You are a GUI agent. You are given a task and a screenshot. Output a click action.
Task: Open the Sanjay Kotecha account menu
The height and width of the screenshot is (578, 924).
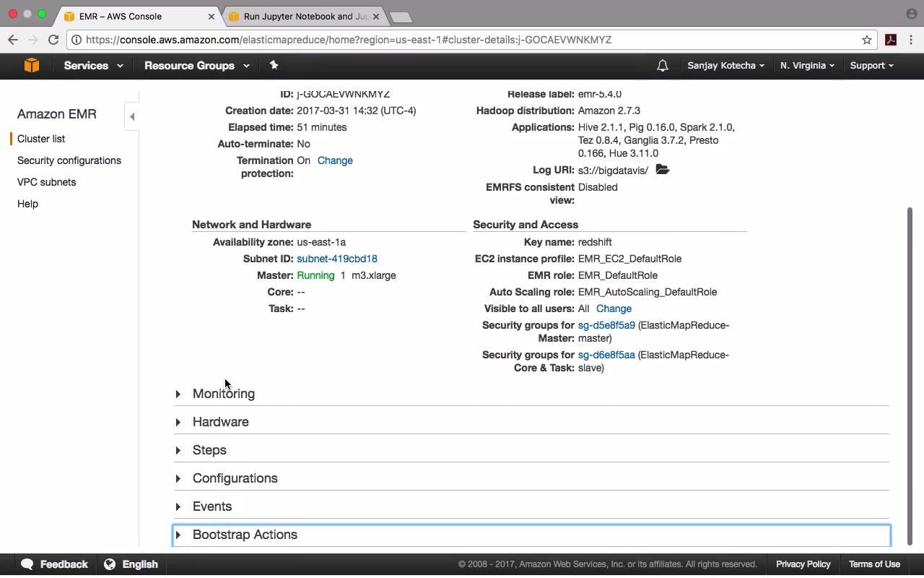click(x=725, y=66)
